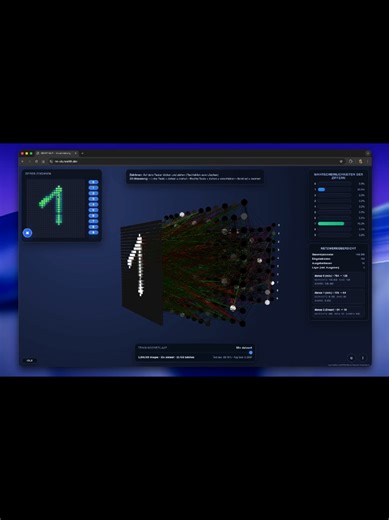Open a new browser tab with the plus icon
Viewport: 389px width, 520px height.
(x=82, y=153)
